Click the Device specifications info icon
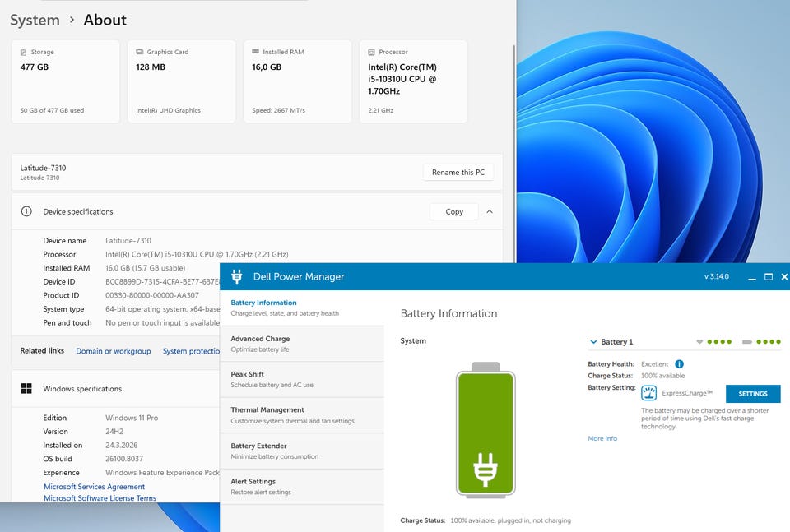The height and width of the screenshot is (532, 790). coord(26,211)
